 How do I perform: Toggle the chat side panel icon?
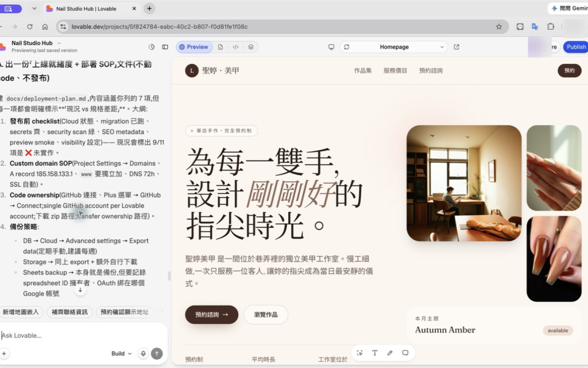[165, 47]
